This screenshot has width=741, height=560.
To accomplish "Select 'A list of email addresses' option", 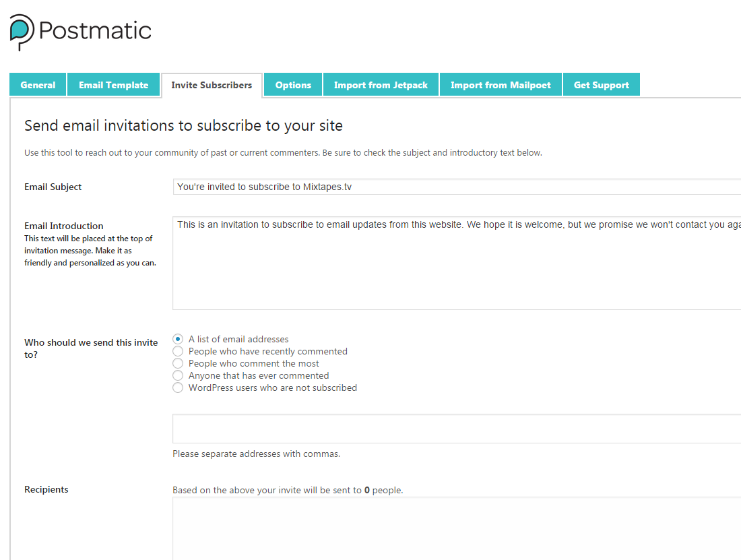I will (178, 339).
